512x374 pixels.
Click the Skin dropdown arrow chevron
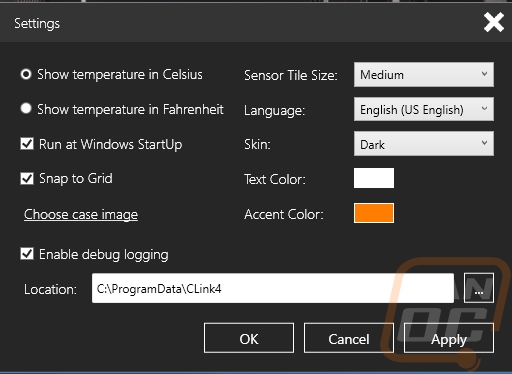484,143
